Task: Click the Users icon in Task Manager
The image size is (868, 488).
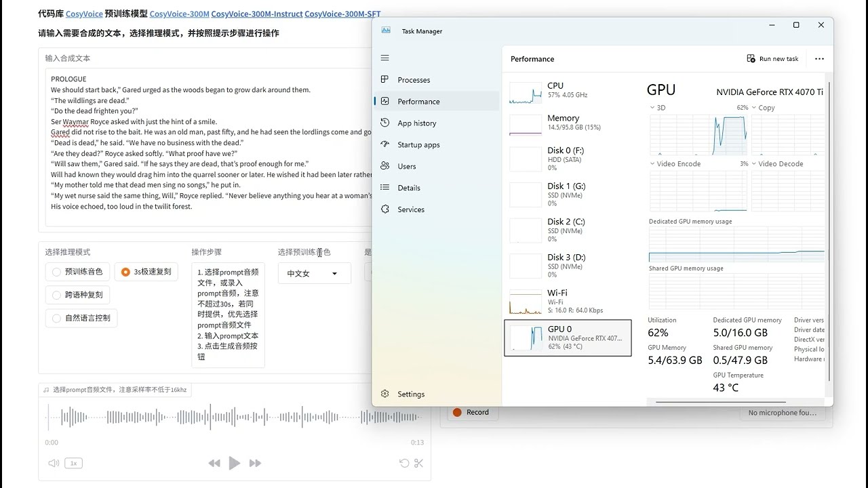Action: tap(385, 166)
